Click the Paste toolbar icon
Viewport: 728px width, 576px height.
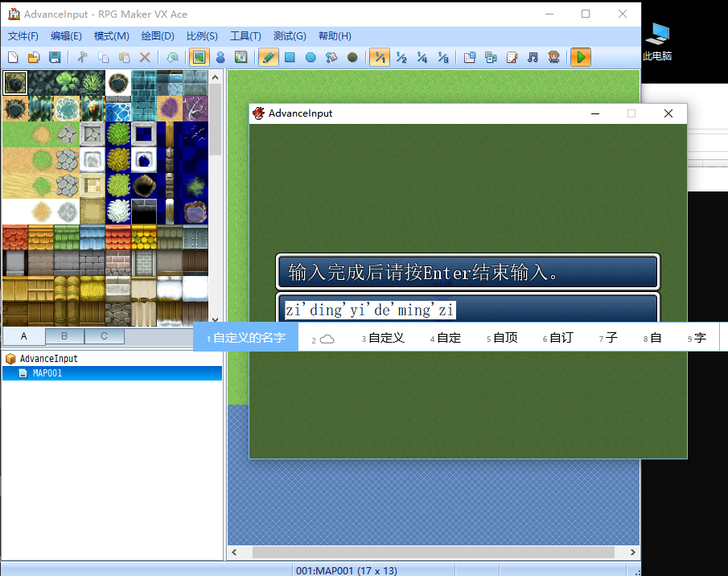pyautogui.click(x=124, y=57)
